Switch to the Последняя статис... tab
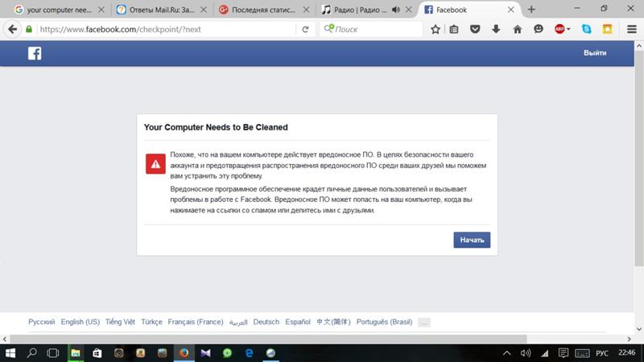This screenshot has height=362, width=644. point(264,10)
